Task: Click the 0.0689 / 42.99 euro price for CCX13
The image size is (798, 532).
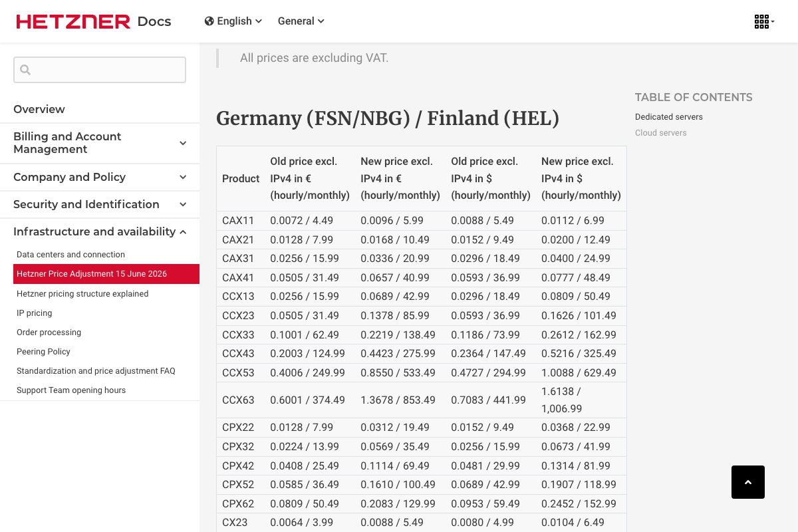Action: click(x=400, y=297)
